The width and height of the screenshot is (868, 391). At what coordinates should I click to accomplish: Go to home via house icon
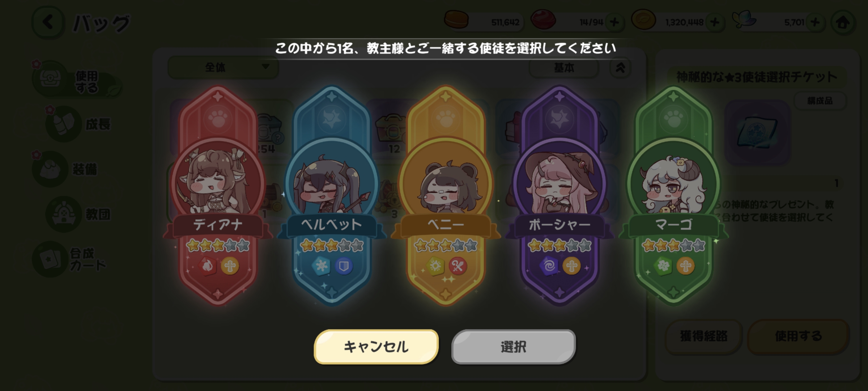tap(843, 22)
